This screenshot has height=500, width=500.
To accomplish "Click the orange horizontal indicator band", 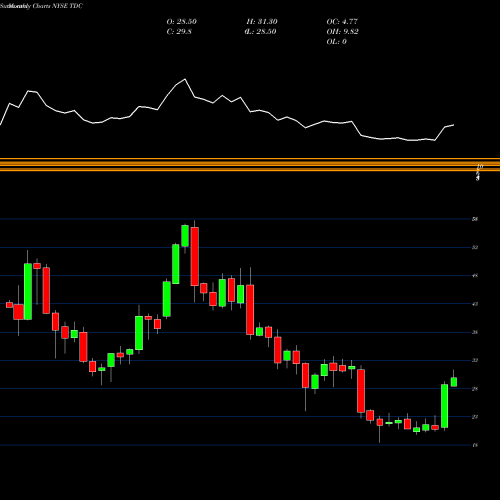I will [250, 165].
